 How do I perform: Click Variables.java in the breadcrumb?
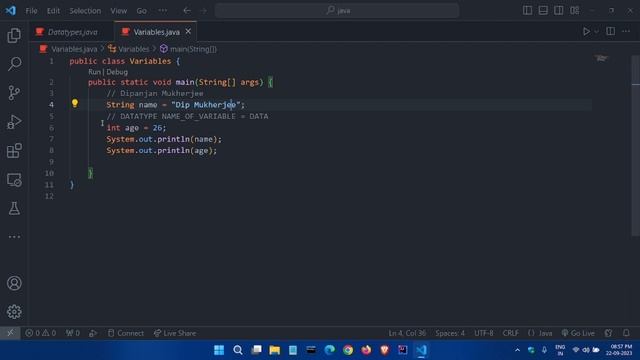pos(74,49)
